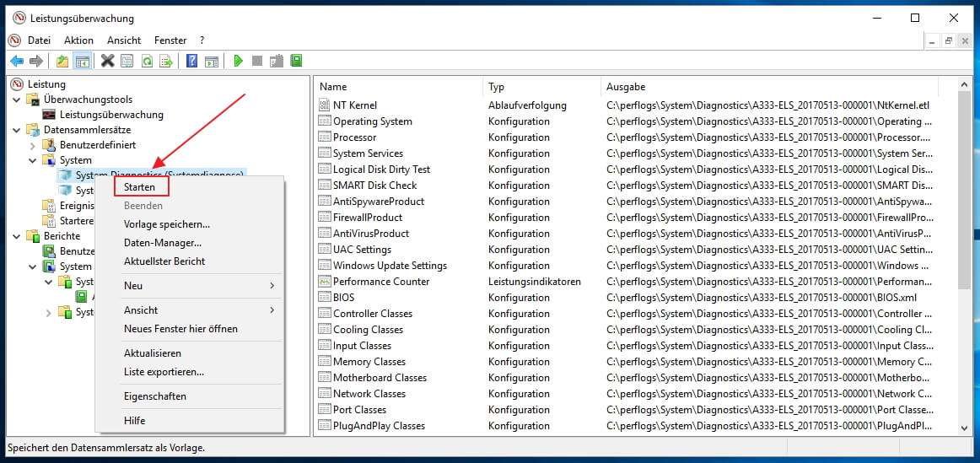Sort list by the Typ column header

coord(497,87)
